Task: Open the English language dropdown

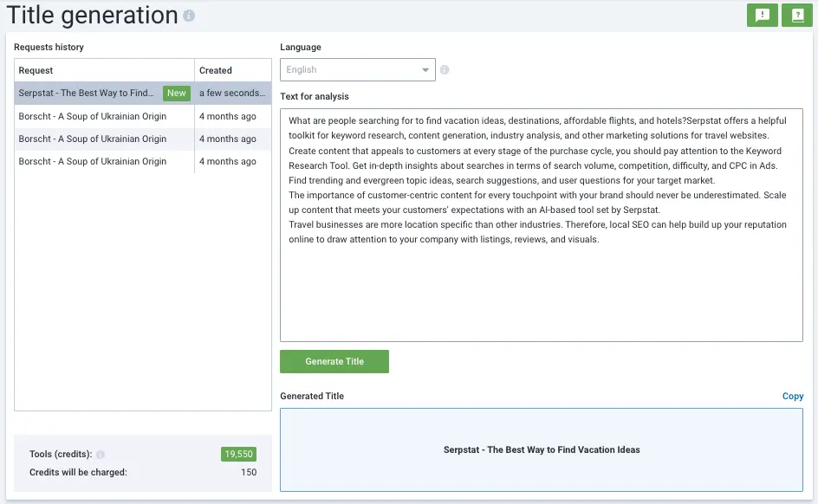Action: coord(358,70)
